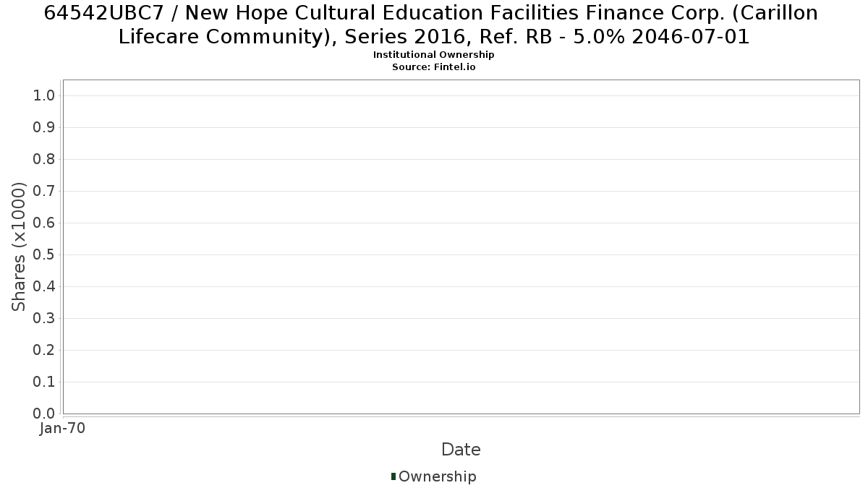Toggle the Ownership series legend label

coord(437,476)
